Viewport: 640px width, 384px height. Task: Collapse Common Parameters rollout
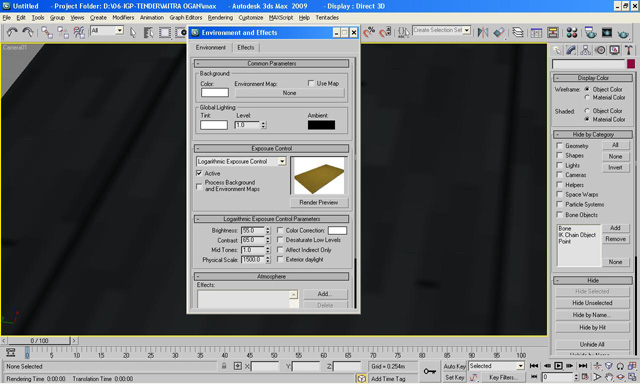[271, 64]
